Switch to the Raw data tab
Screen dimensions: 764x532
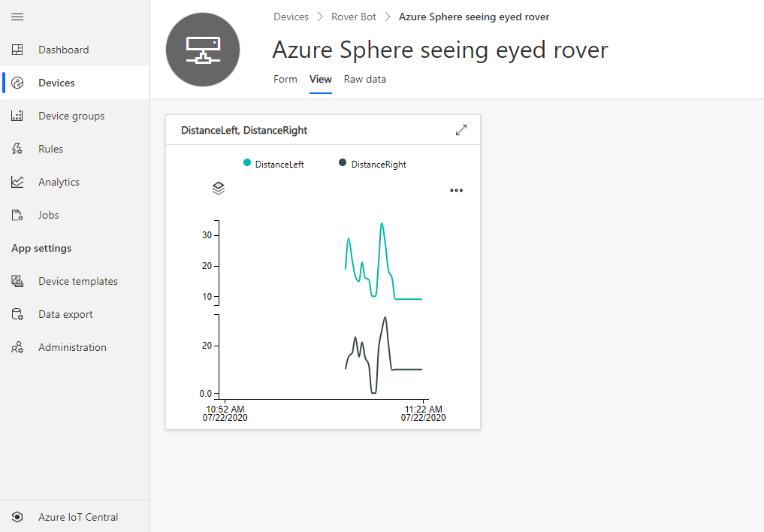pyautogui.click(x=365, y=79)
